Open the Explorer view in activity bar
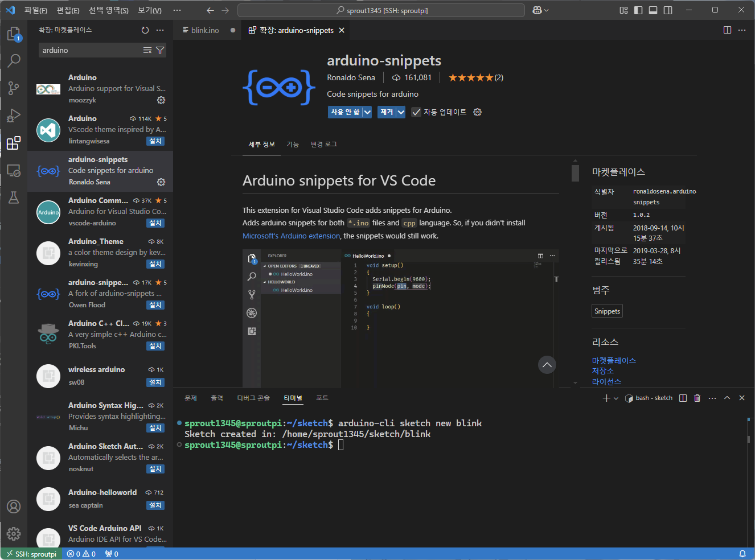 pyautogui.click(x=14, y=34)
